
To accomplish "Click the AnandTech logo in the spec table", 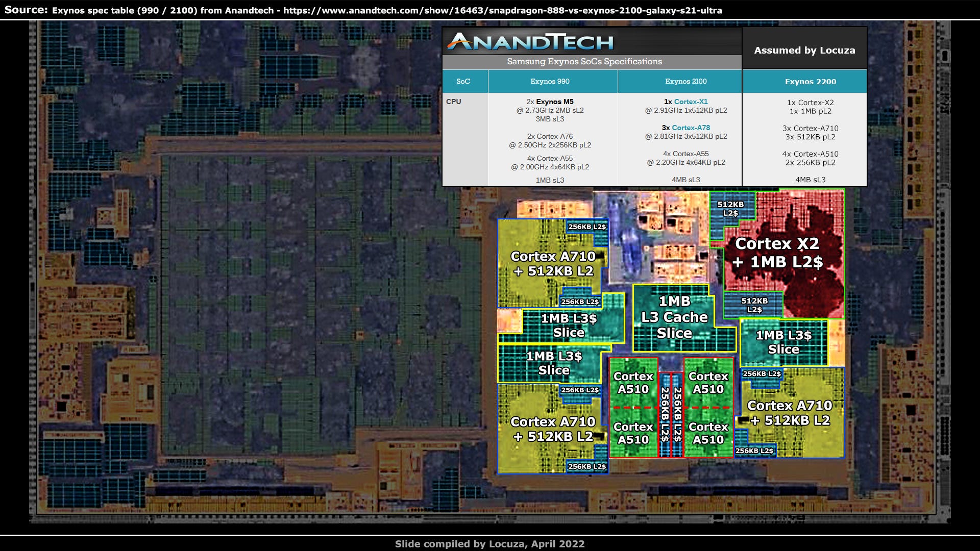I will point(530,42).
